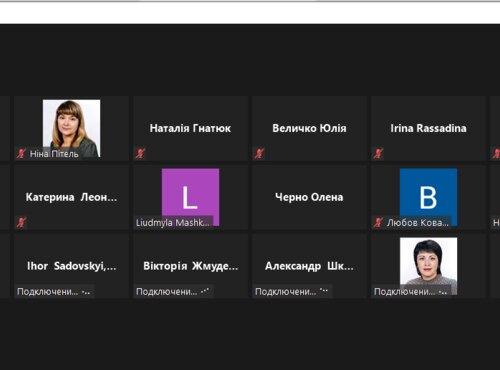The height and width of the screenshot is (370, 500).
Task: Click the muted mic icon under Величко Юлія
Action: click(259, 153)
